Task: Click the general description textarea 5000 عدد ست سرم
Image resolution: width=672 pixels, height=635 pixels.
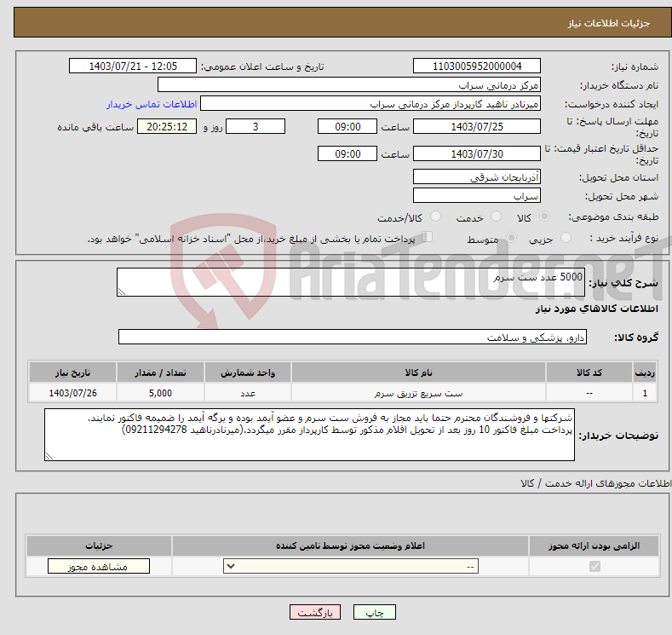Action: click(x=351, y=282)
